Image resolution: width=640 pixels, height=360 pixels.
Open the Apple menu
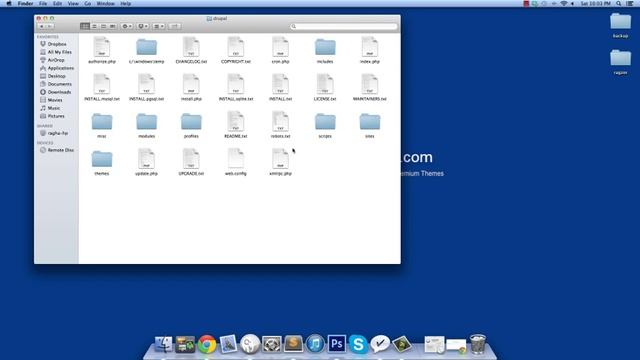[9, 3]
